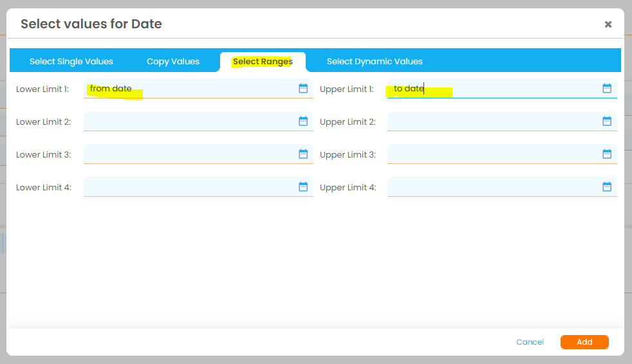Viewport: 632px width, 364px height.
Task: Close the Select values for Date dialog
Action: pos(608,24)
